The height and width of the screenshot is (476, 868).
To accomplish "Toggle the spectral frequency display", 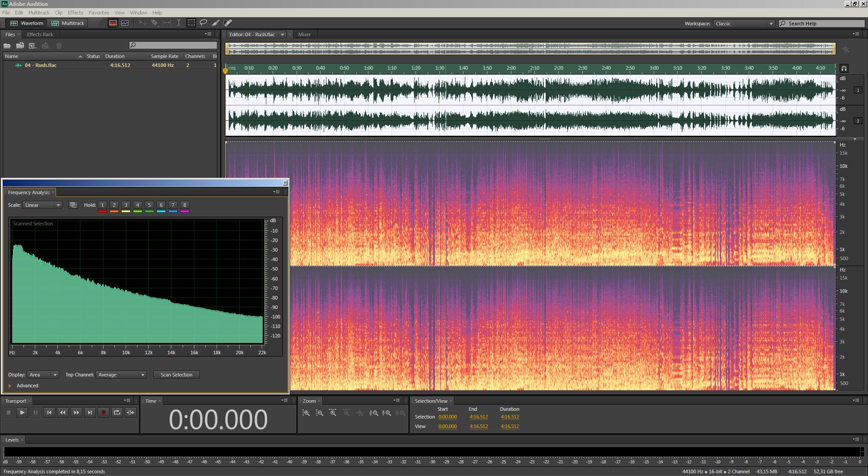I will click(x=113, y=23).
